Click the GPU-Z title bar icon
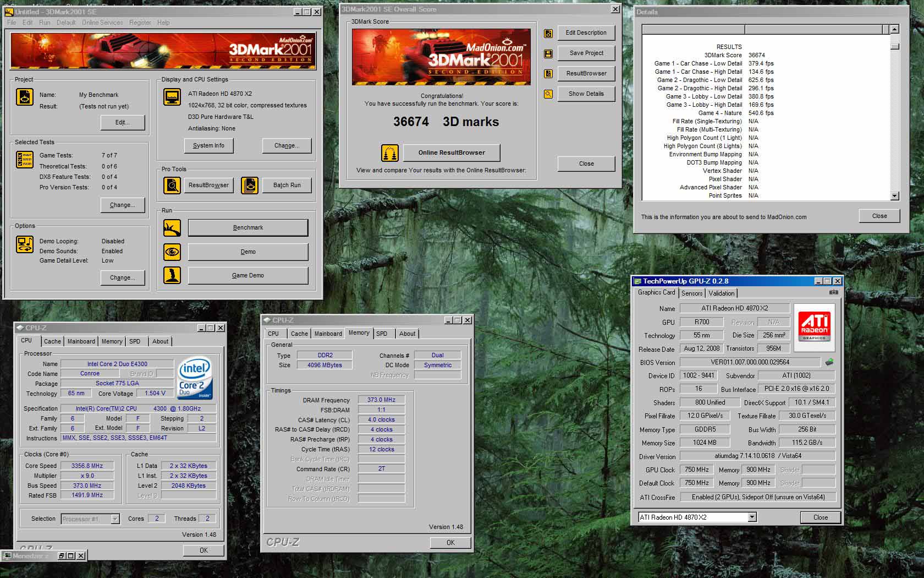Viewport: 924px width, 578px height. (x=637, y=281)
